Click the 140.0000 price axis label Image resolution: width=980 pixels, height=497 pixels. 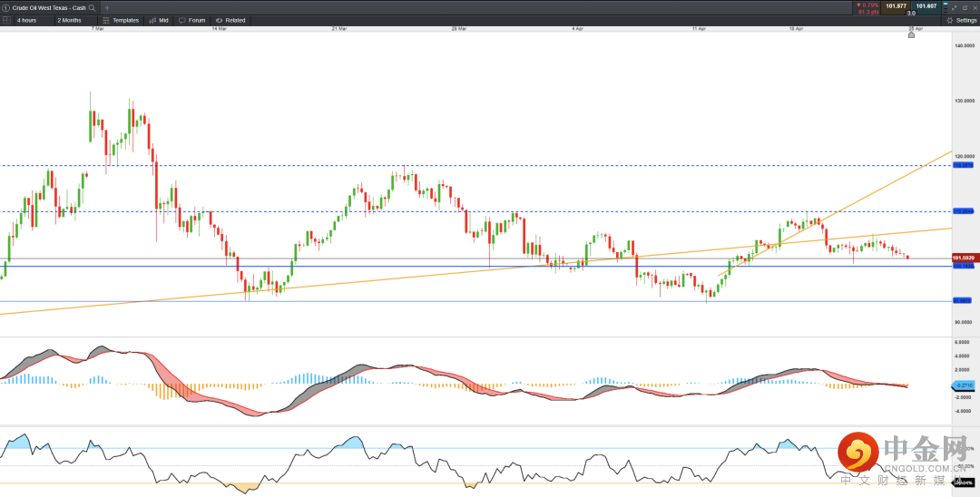coord(965,45)
